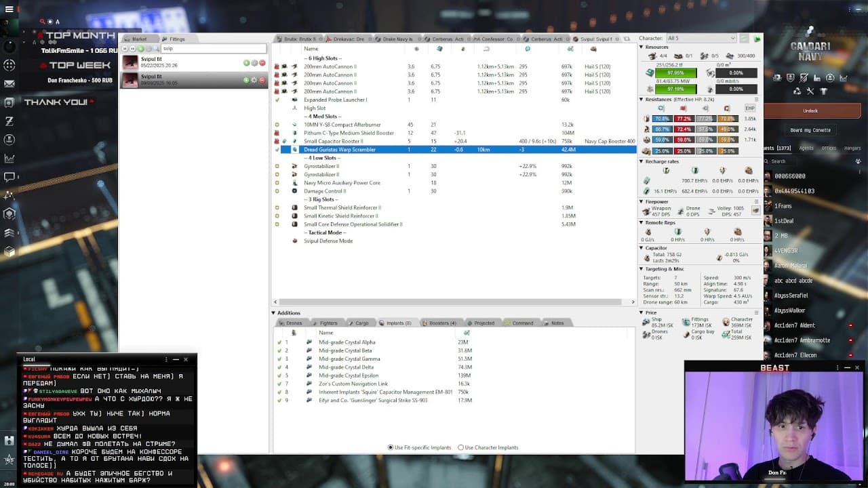Select Use Character Implants option

tap(488, 447)
